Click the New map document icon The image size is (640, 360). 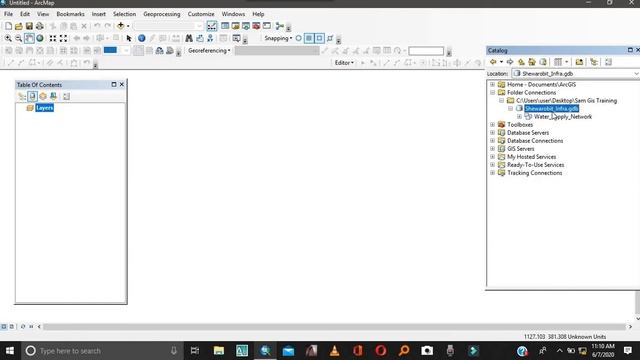point(9,26)
